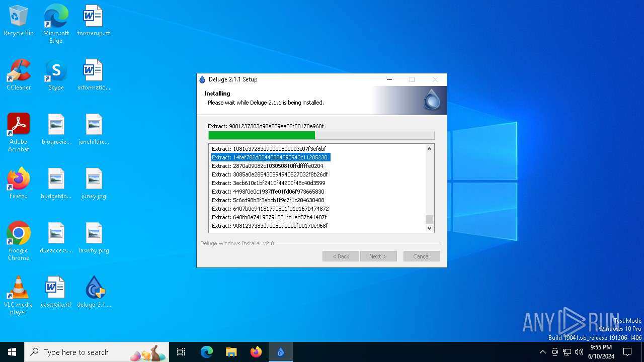Image resolution: width=644 pixels, height=362 pixels.
Task: Open the notification center
Action: click(x=627, y=352)
